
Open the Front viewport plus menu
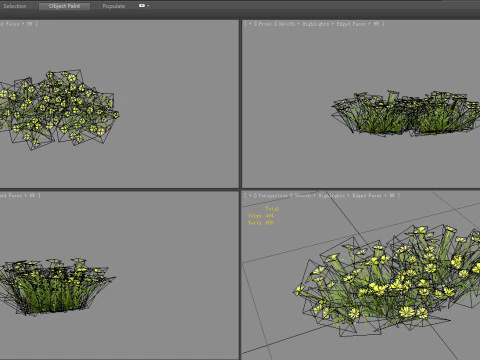[250, 24]
